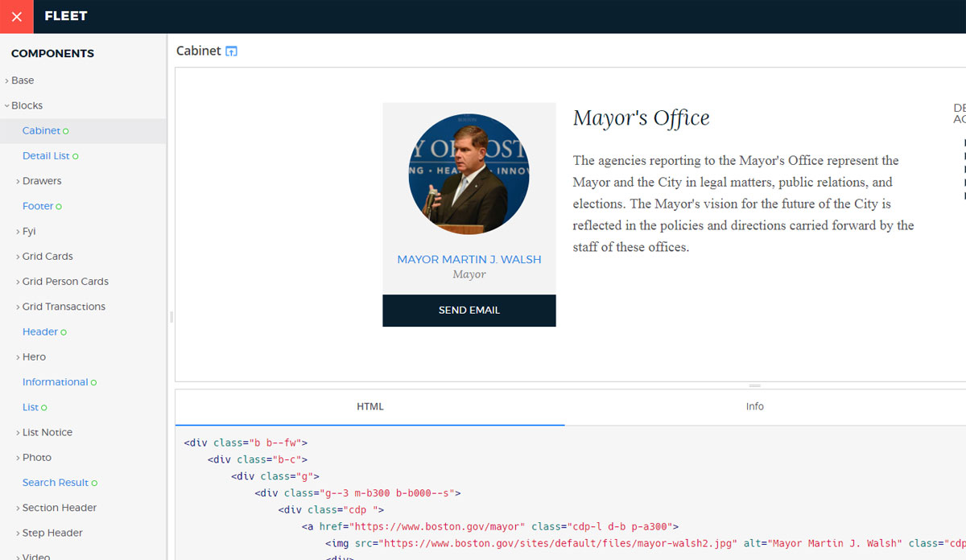Collapse the Blocks components group
This screenshot has height=560, width=966.
[27, 105]
